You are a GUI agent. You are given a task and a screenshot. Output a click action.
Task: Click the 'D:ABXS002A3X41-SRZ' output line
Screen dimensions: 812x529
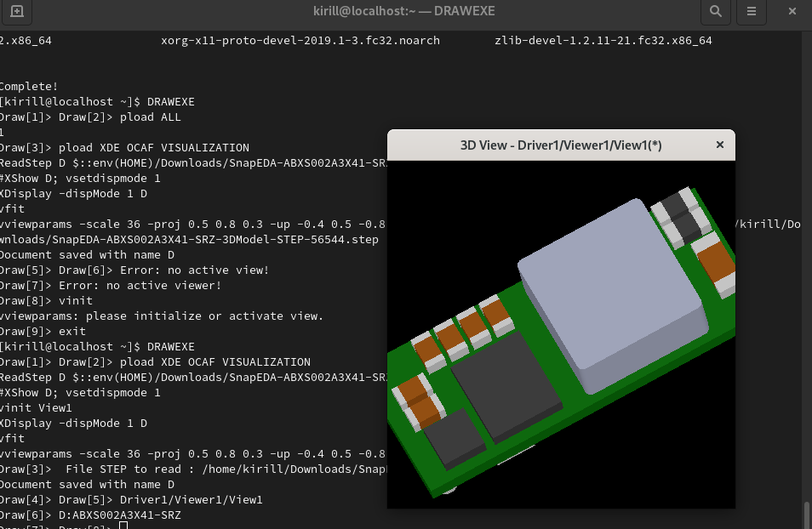[x=89, y=515]
